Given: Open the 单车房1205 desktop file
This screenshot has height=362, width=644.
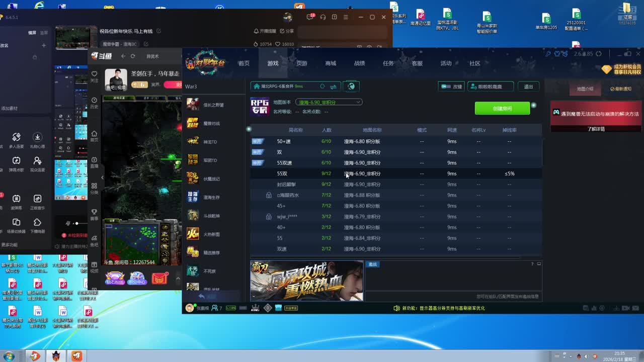Looking at the screenshot, I should tap(546, 20).
